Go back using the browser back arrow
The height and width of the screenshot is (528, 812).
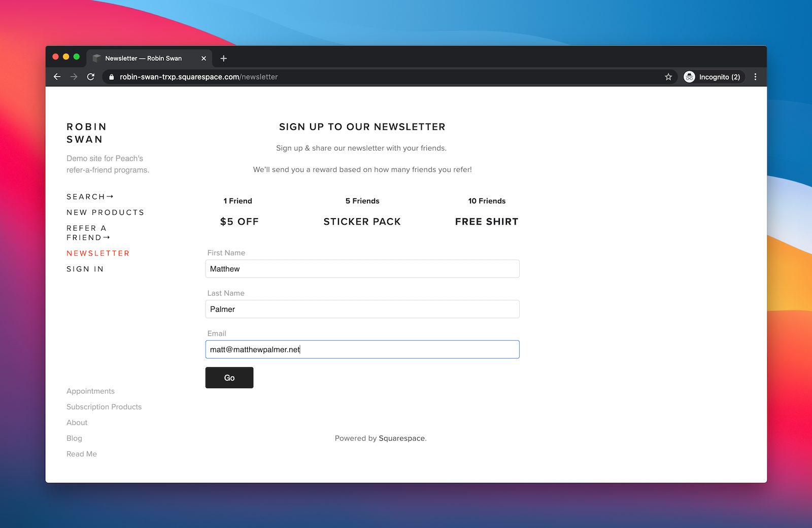(57, 77)
